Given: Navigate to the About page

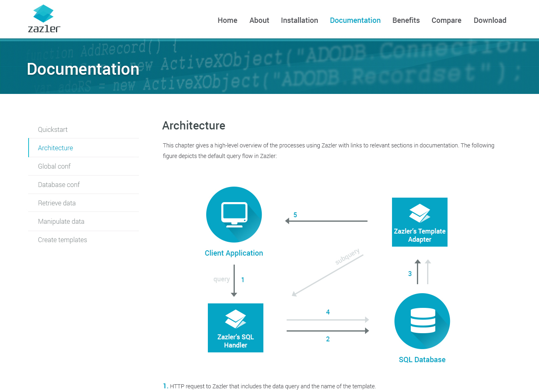Looking at the screenshot, I should tap(259, 20).
